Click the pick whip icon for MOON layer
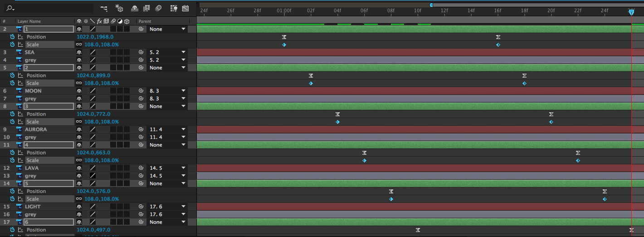Screen dimensions: 644x237 click(141, 91)
